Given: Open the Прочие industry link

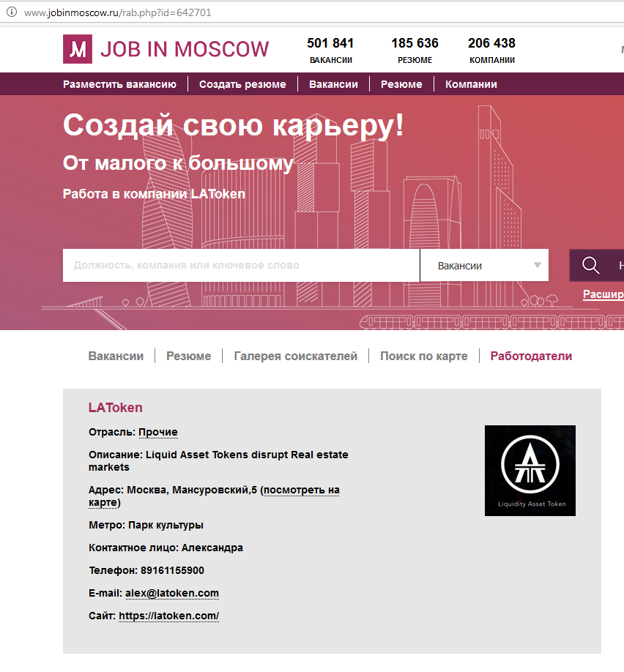Looking at the screenshot, I should coord(157,432).
